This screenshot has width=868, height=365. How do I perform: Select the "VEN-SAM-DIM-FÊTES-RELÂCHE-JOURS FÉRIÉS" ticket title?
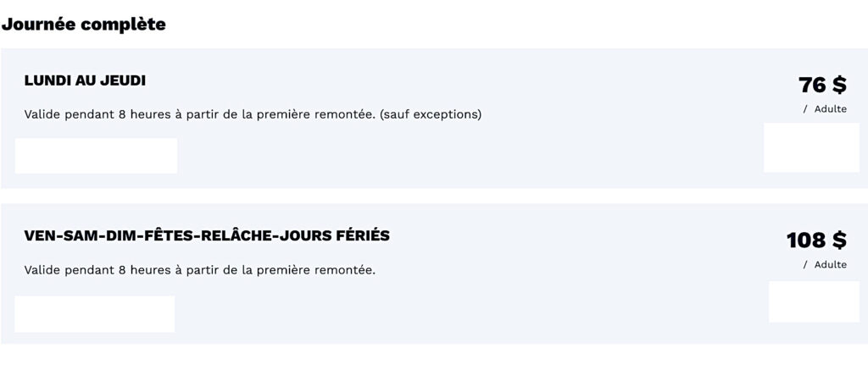click(x=207, y=235)
